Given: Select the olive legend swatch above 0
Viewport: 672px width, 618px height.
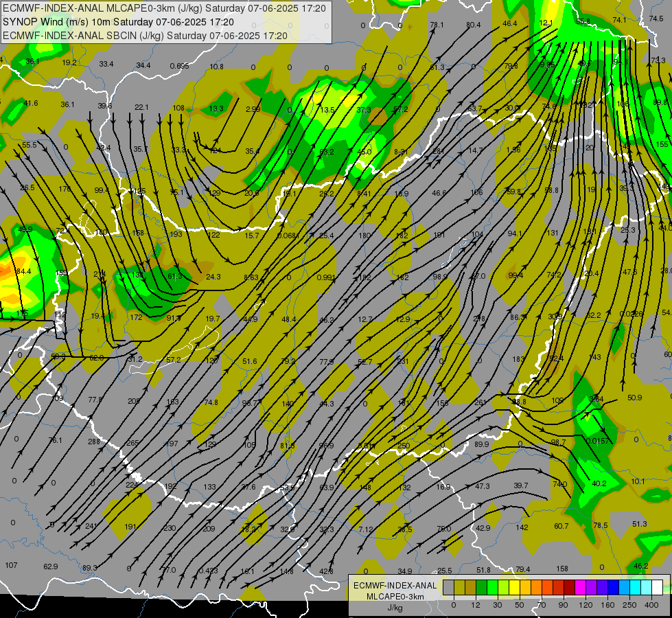Looking at the screenshot, I should 459,587.
